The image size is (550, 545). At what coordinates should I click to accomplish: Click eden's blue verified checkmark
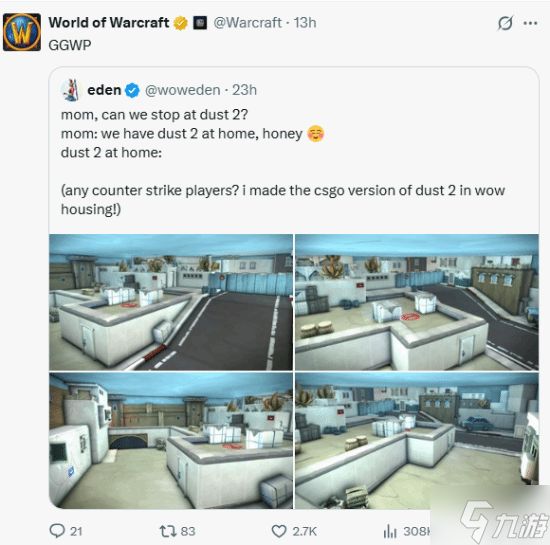point(132,90)
